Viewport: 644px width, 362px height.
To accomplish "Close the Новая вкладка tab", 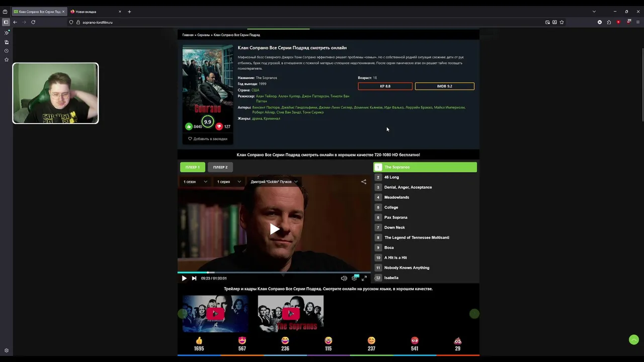I will tap(120, 12).
